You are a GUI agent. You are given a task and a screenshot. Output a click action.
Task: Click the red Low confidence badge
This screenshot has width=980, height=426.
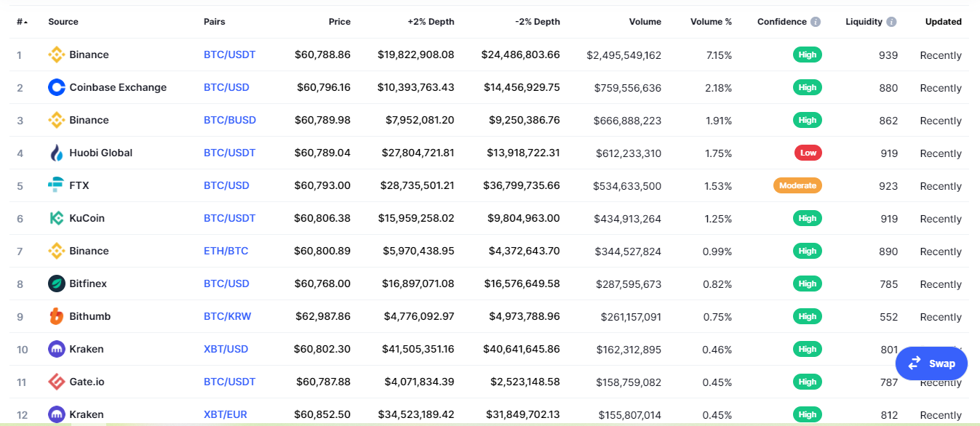(x=808, y=153)
